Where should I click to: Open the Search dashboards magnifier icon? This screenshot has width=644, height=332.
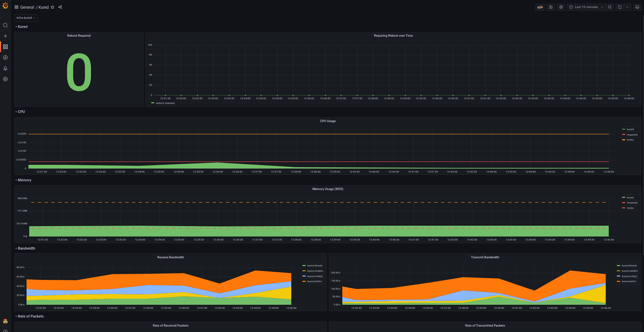[x=5, y=25]
